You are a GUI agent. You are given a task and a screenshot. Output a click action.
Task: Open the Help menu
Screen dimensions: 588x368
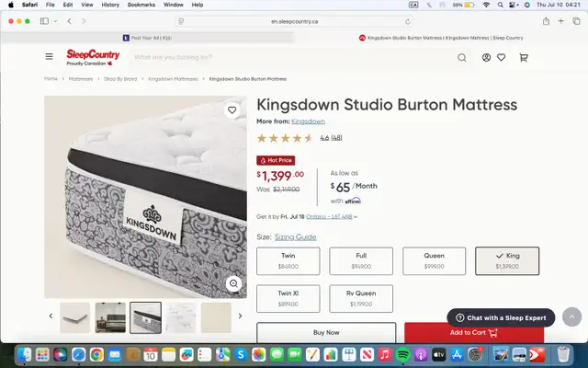[198, 5]
